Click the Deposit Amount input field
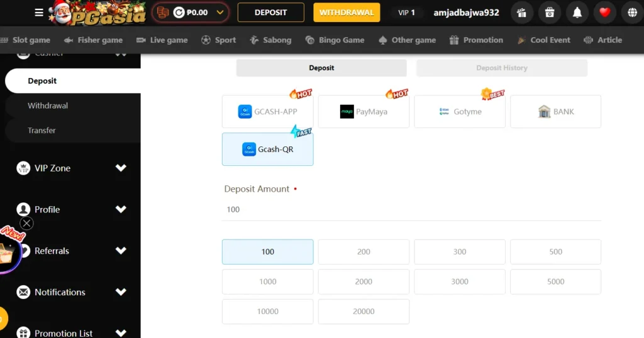The width and height of the screenshot is (644, 338). [411, 210]
